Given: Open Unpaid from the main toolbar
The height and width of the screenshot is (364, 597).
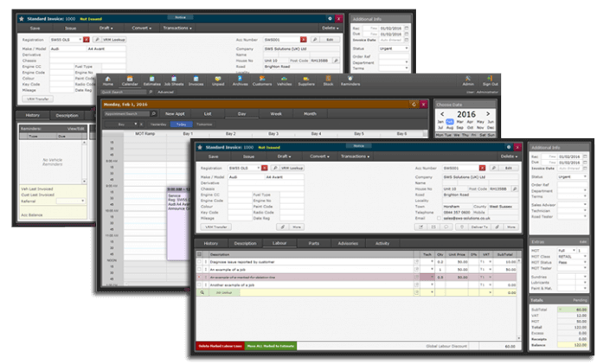Looking at the screenshot, I should coord(218,81).
